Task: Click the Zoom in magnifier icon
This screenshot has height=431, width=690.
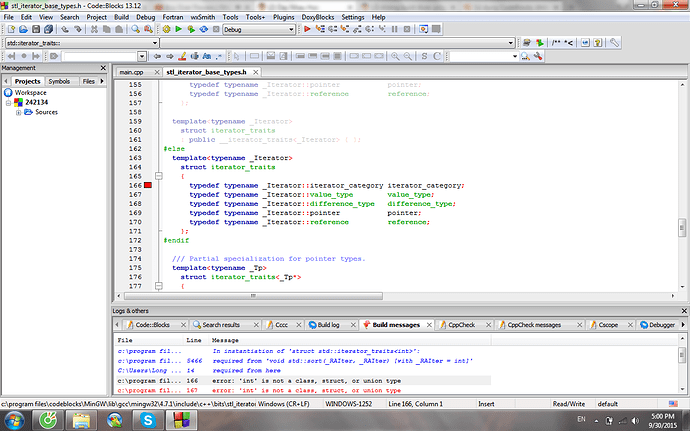Action: pos(395,56)
